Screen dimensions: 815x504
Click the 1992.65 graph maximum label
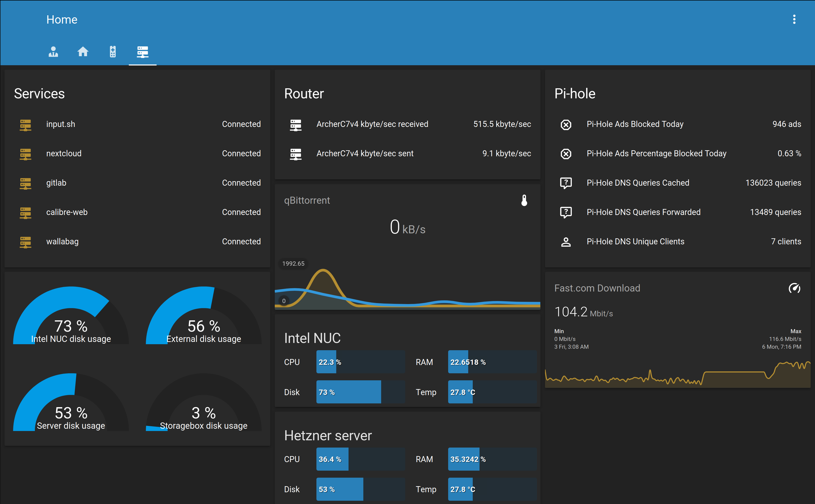[x=293, y=264]
